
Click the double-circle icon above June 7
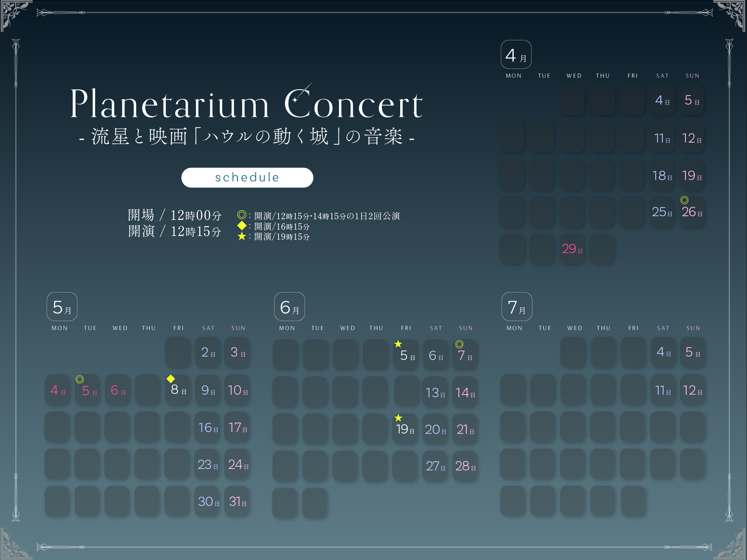[x=459, y=344]
